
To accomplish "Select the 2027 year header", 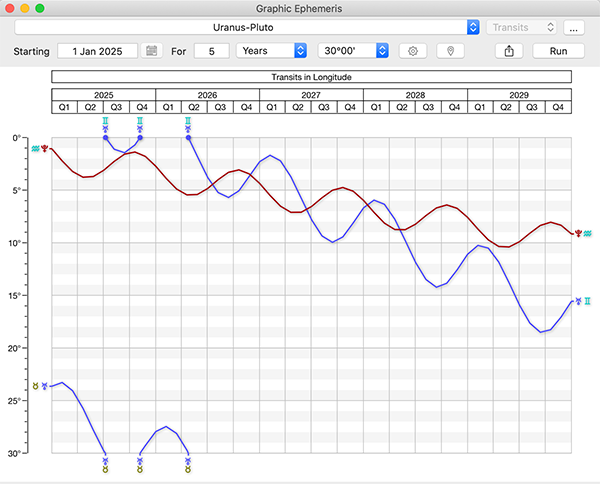I will click(x=311, y=95).
